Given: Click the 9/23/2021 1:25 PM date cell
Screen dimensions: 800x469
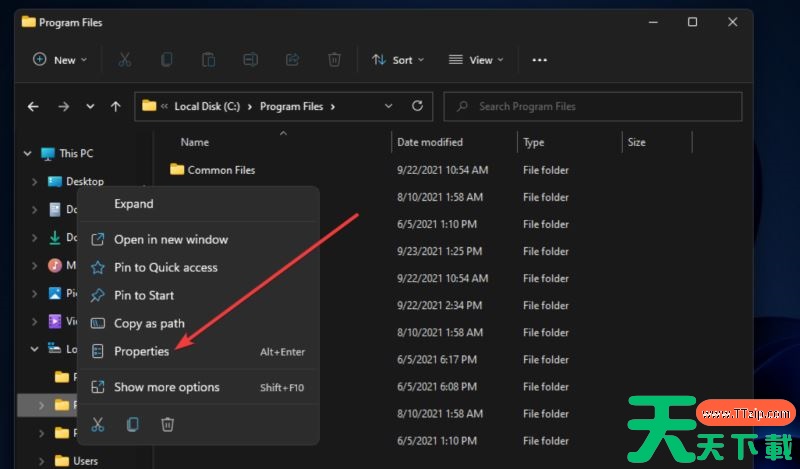Looking at the screenshot, I should [439, 251].
